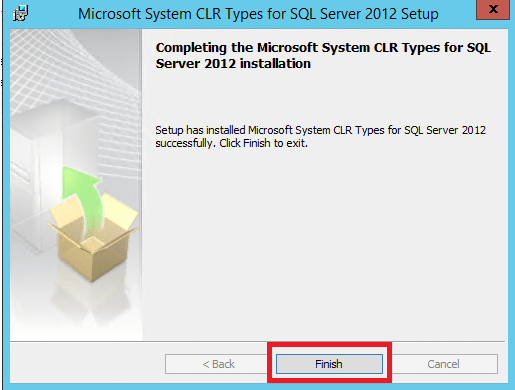Click the installer icon in title bar

click(20, 13)
